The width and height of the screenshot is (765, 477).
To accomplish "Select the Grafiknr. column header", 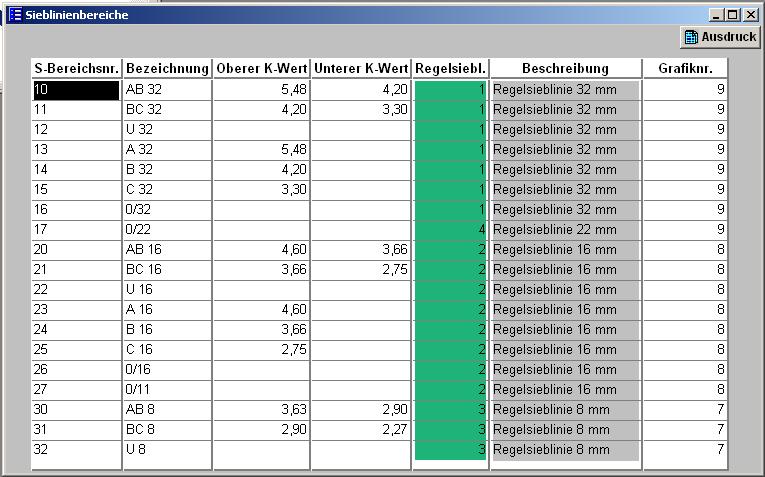I will pyautogui.click(x=684, y=69).
